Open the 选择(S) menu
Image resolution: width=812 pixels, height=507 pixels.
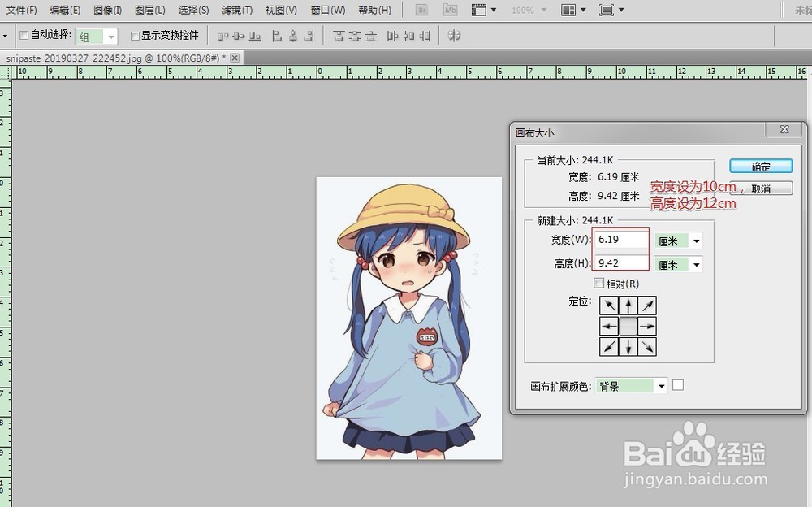point(193,11)
